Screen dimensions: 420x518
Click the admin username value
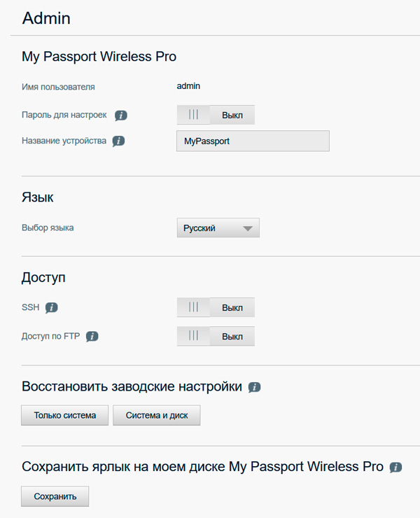pos(188,86)
